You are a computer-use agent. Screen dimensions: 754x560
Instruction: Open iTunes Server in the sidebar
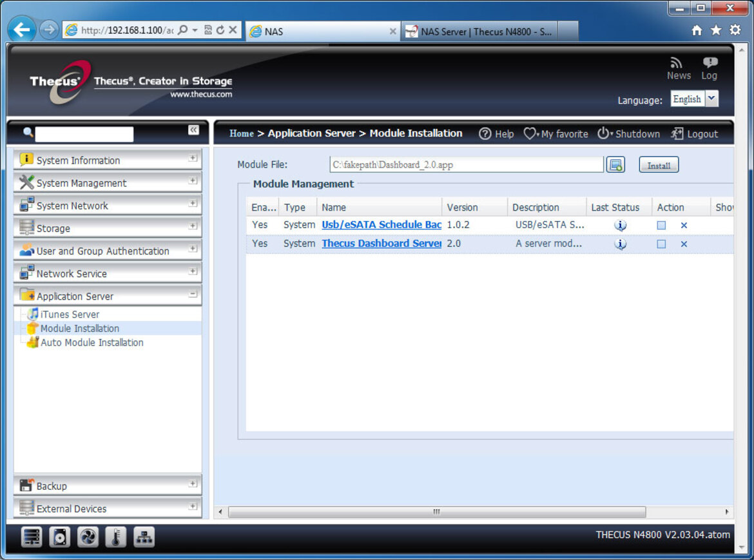click(70, 314)
